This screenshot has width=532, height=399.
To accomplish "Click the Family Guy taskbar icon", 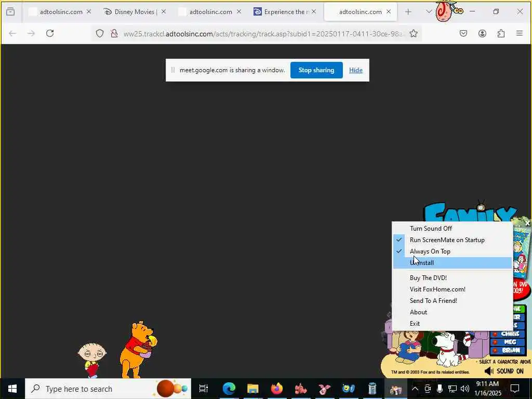I will click(395, 389).
